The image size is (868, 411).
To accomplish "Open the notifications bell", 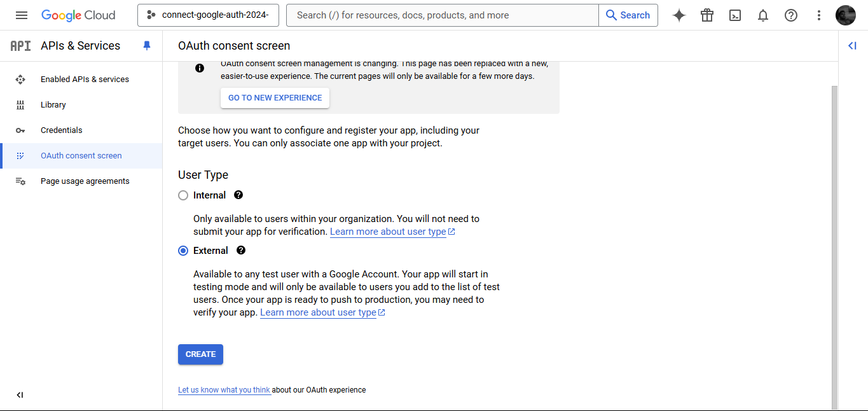I will (x=762, y=15).
